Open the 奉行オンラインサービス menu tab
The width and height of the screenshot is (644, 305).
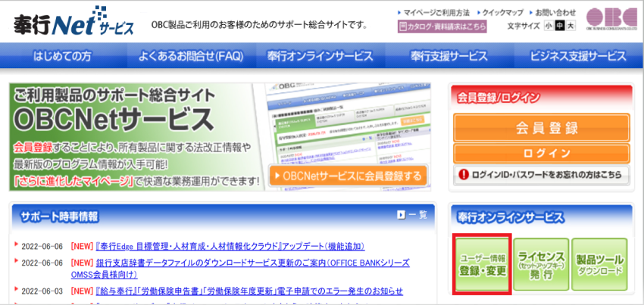click(320, 56)
